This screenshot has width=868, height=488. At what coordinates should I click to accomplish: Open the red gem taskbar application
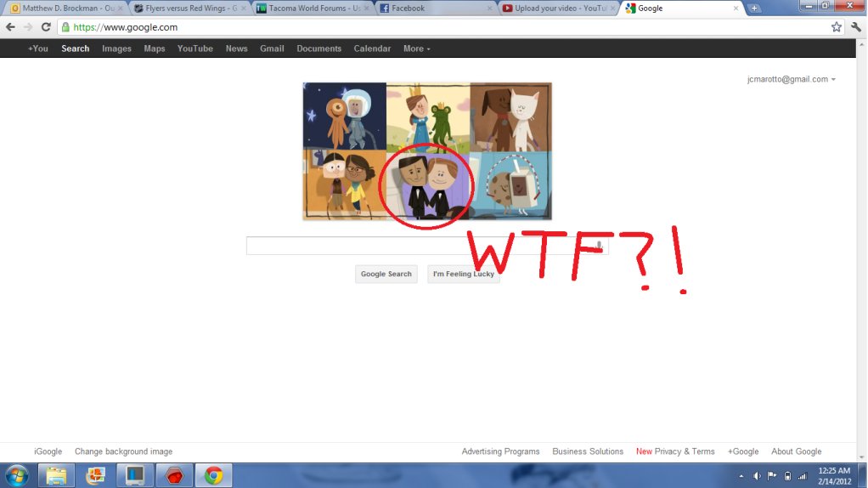click(174, 476)
